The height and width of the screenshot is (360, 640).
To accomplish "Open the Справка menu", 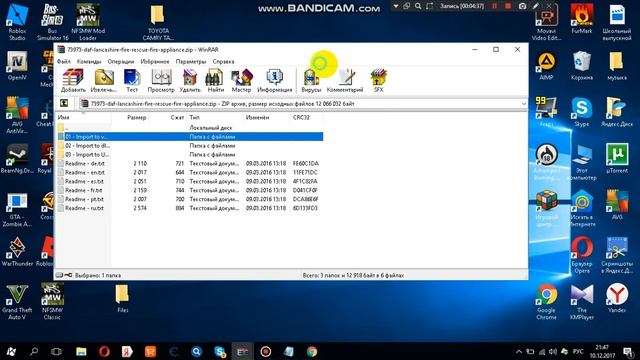I will pyautogui.click(x=223, y=61).
